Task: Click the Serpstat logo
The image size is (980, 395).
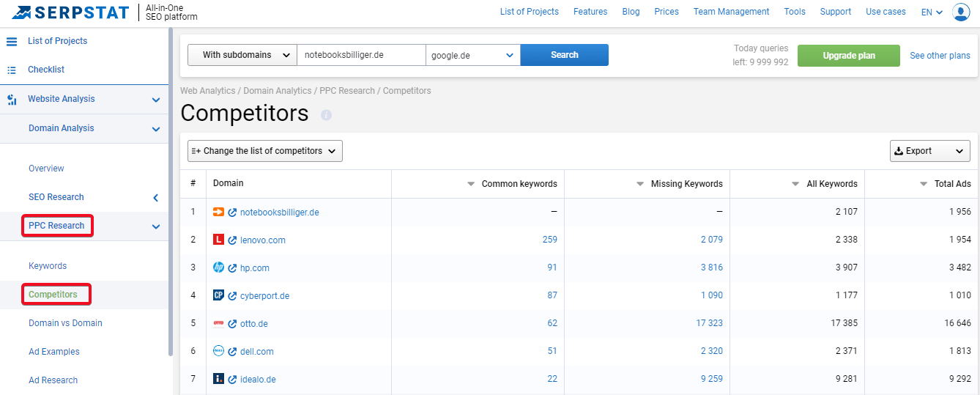Action: (70, 12)
